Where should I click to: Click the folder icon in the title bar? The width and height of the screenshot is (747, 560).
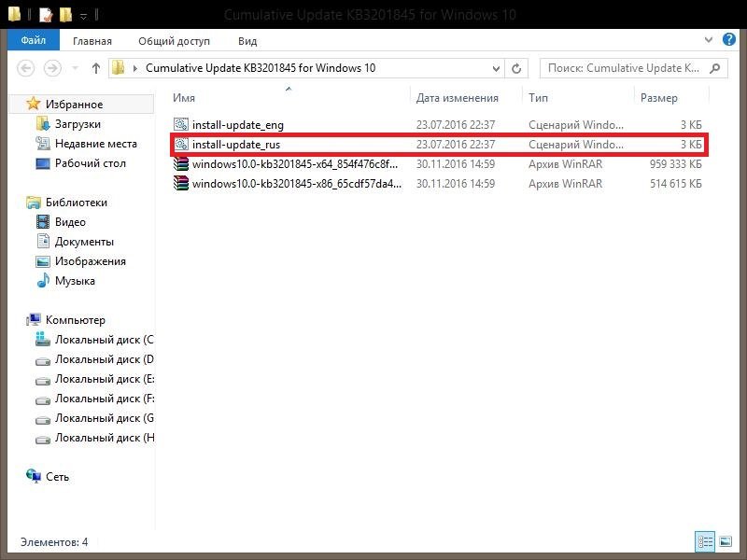click(x=15, y=15)
